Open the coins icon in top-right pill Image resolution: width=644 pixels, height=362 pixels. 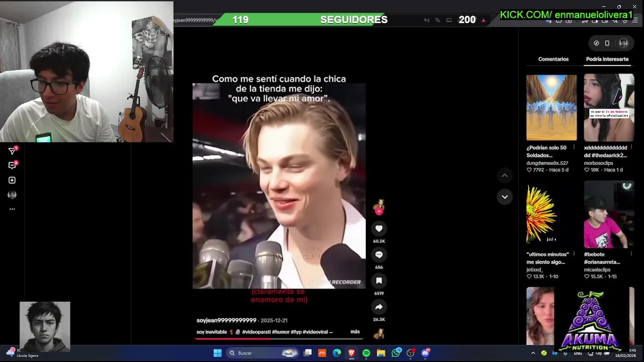596,43
